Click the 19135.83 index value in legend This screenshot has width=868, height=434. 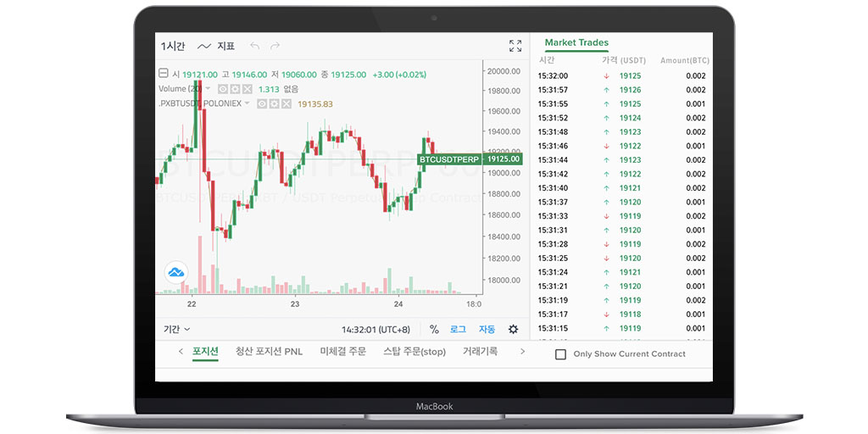click(x=315, y=103)
